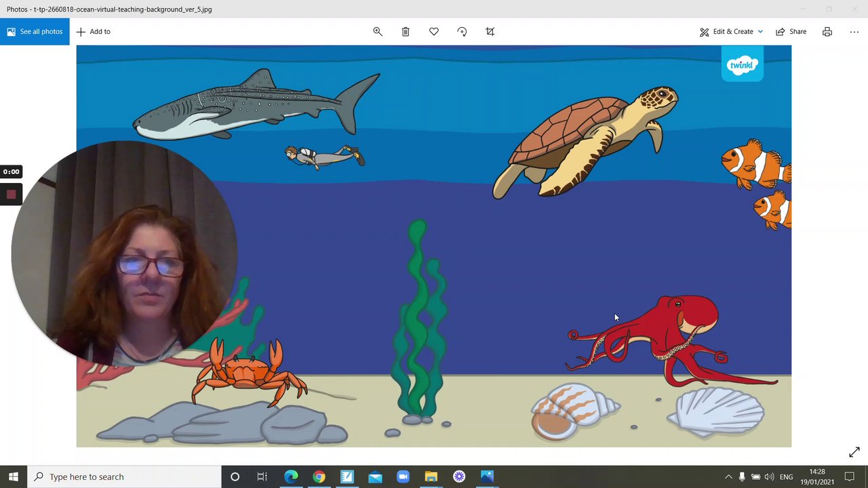Maximize the Photos window
868x488 pixels.
[x=829, y=9]
